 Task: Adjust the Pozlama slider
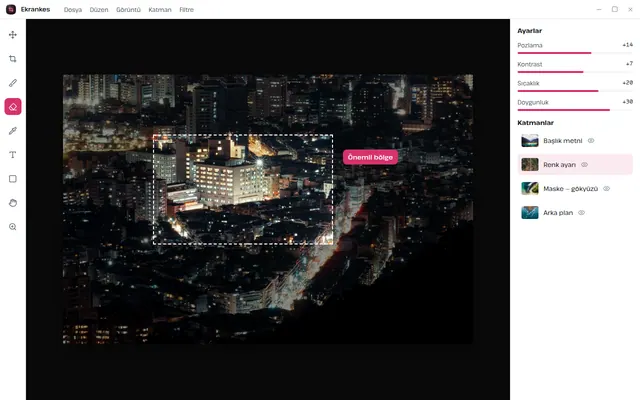[x=575, y=53]
